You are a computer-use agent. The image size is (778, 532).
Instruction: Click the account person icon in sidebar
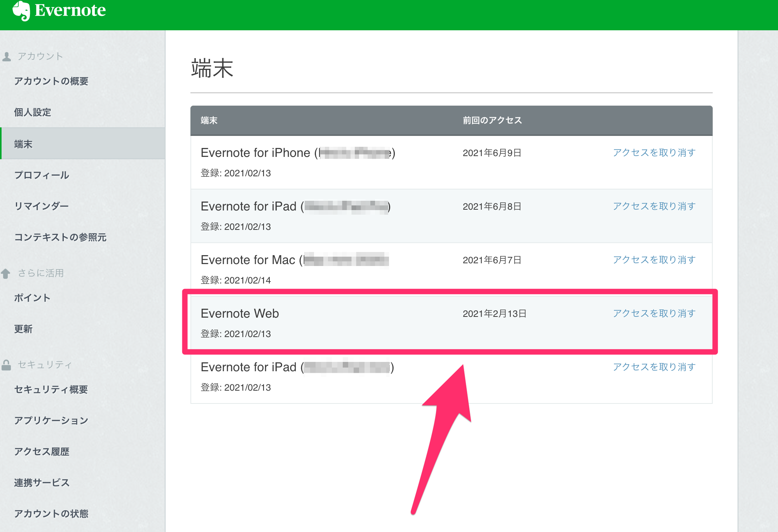6,56
